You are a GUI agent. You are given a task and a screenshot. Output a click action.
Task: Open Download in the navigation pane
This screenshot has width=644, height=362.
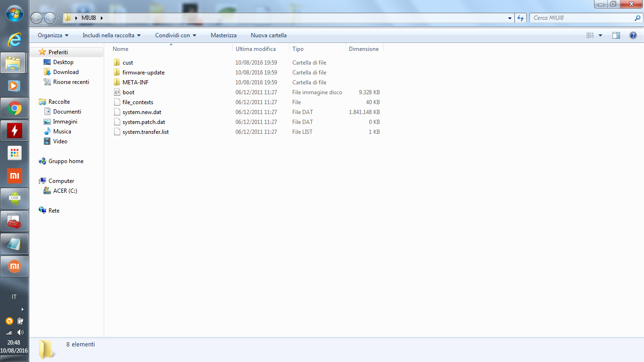(x=66, y=72)
